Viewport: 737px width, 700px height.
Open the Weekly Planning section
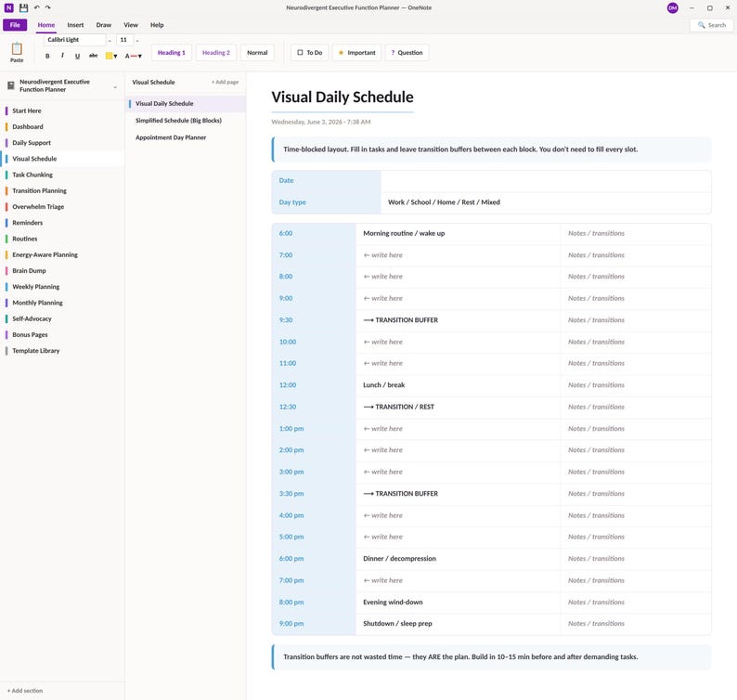coord(62,287)
